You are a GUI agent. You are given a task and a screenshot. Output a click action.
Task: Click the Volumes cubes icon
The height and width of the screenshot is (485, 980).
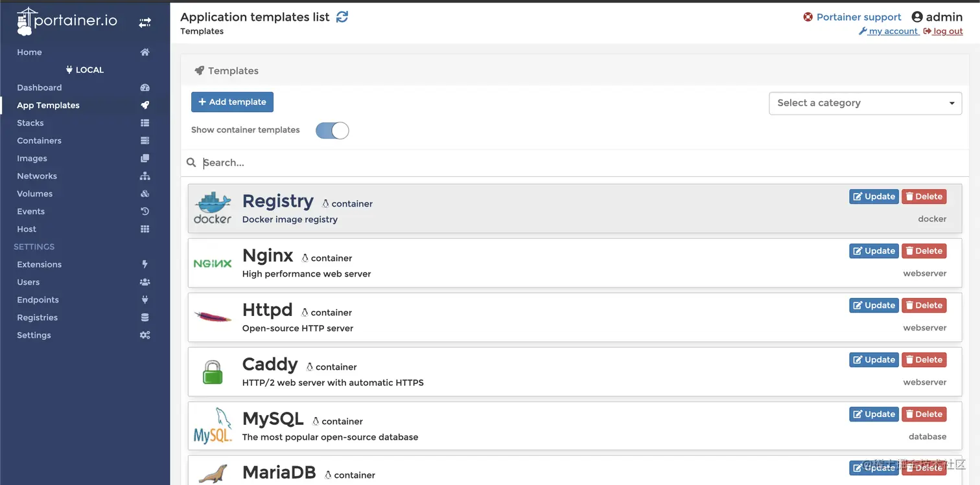[x=145, y=194]
